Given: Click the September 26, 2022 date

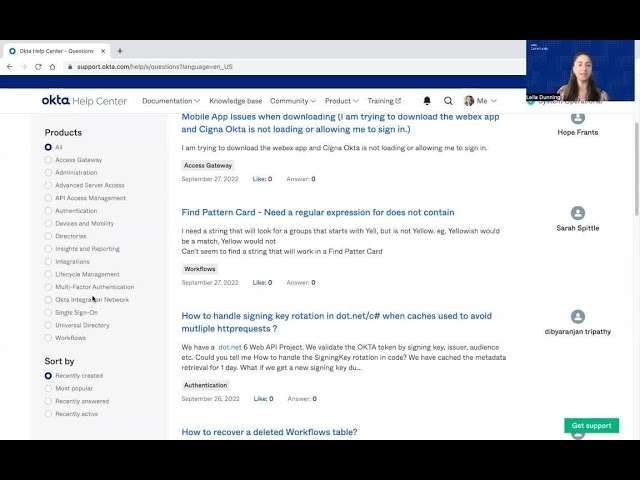Looking at the screenshot, I should [x=210, y=399].
